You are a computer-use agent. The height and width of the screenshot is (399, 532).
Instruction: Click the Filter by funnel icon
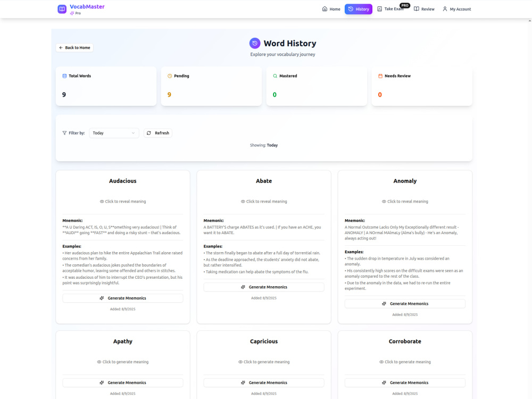point(64,133)
